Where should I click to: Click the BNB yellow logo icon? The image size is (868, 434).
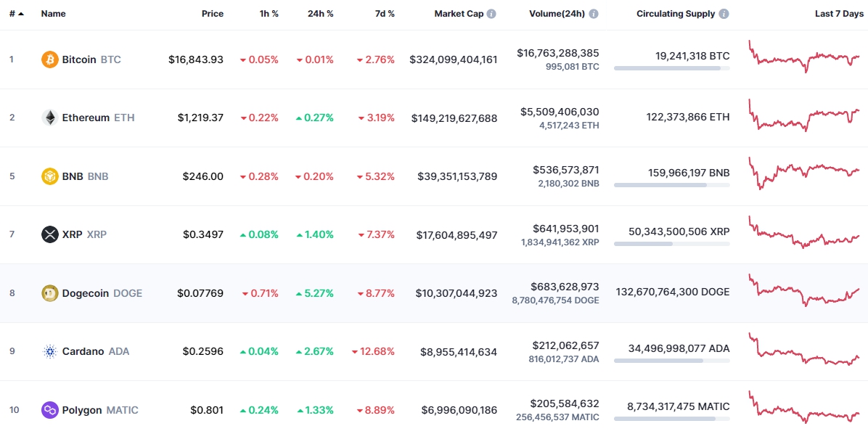50,176
